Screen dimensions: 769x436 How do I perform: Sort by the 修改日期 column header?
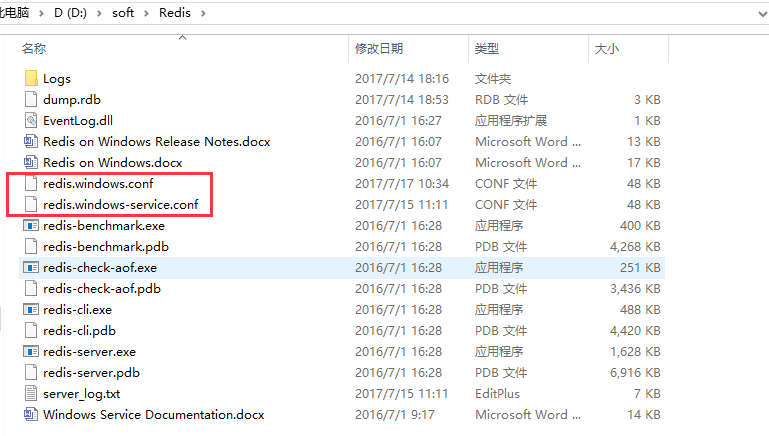click(x=379, y=49)
